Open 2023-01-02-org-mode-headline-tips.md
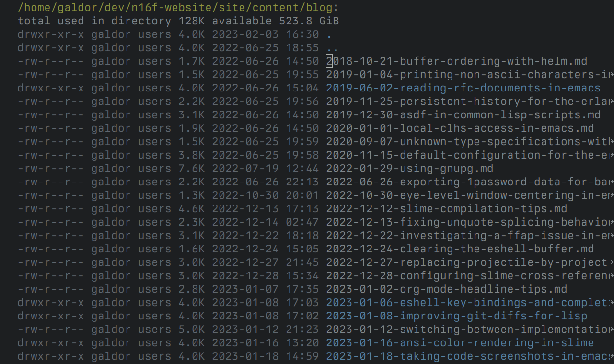 tap(446, 289)
